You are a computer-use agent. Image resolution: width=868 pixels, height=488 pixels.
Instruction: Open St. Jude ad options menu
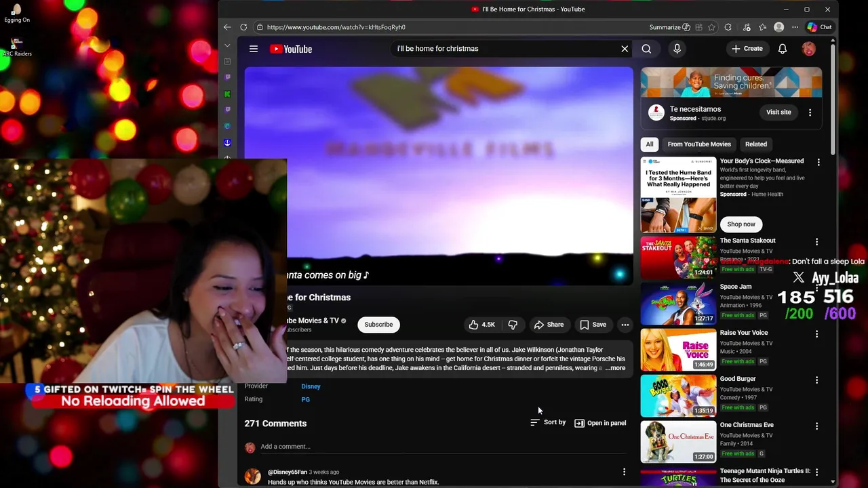(x=810, y=113)
